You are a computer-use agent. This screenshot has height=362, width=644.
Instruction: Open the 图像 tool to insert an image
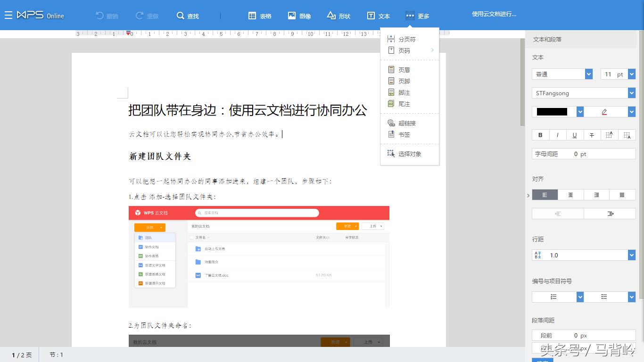(299, 15)
